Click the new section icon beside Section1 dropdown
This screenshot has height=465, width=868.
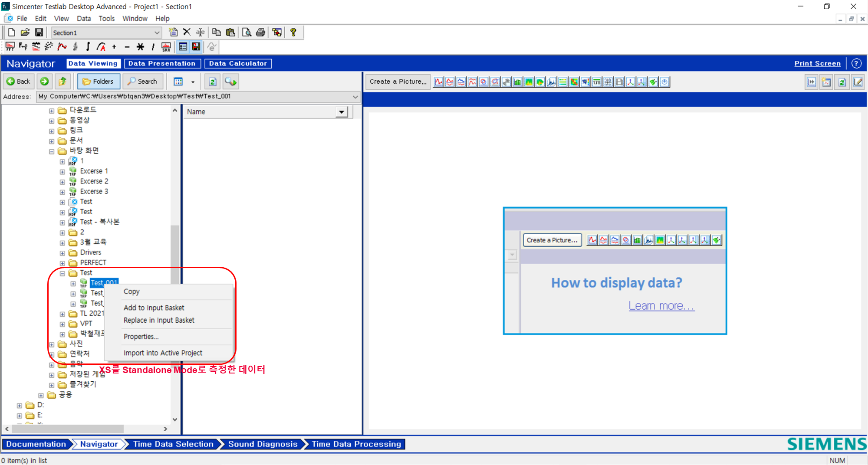pyautogui.click(x=173, y=33)
